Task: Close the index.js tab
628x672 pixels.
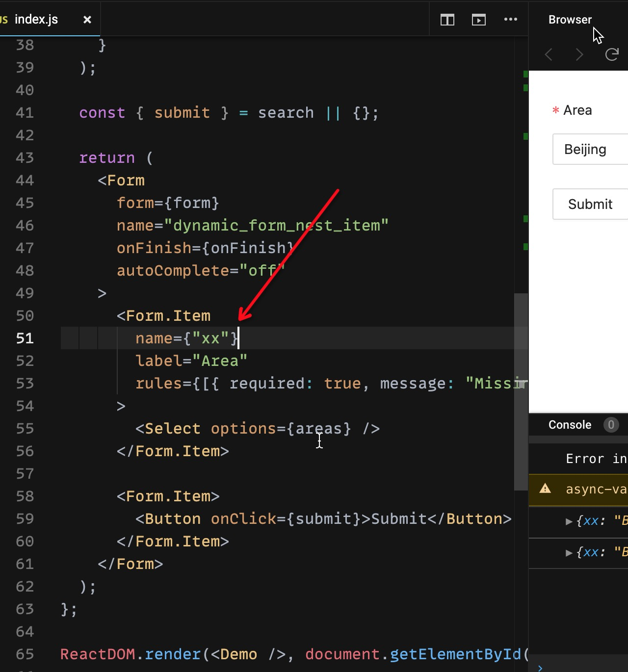Action: (x=87, y=20)
